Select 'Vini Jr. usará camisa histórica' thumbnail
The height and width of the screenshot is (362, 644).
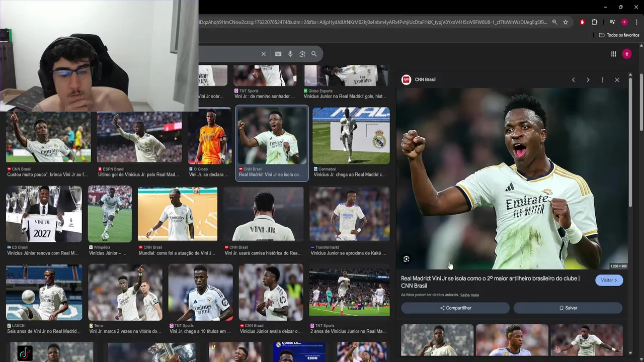(x=264, y=214)
